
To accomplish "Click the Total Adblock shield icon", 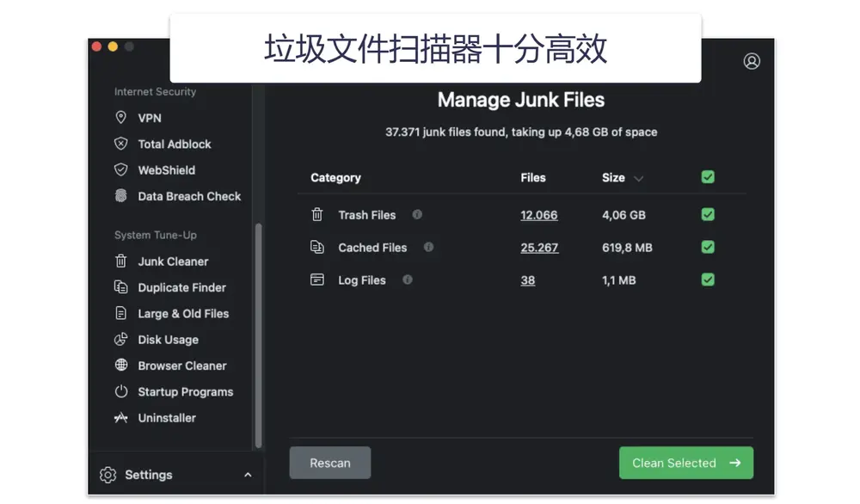I will [x=120, y=144].
